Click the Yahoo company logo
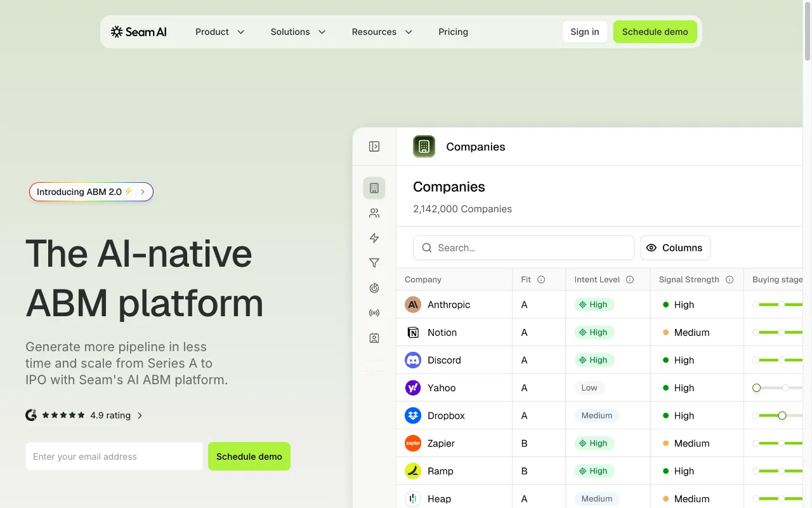Screen dimensions: 812x508 click(x=413, y=388)
